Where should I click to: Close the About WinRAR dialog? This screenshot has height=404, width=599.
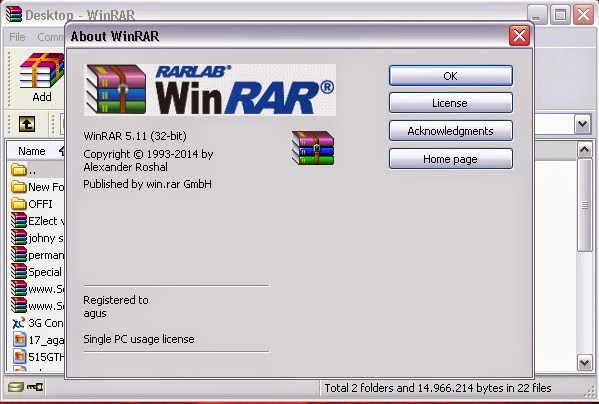tap(519, 36)
